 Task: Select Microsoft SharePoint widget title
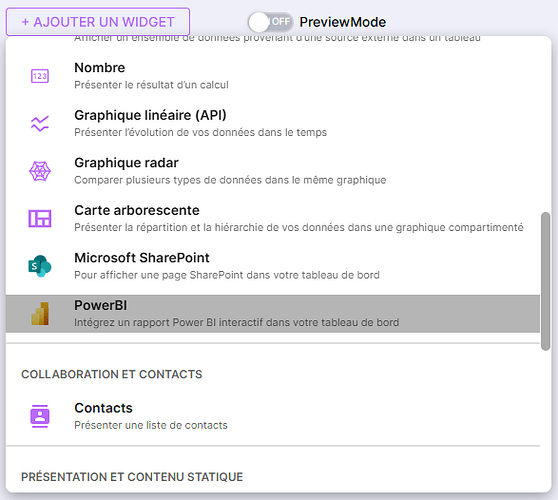142,258
